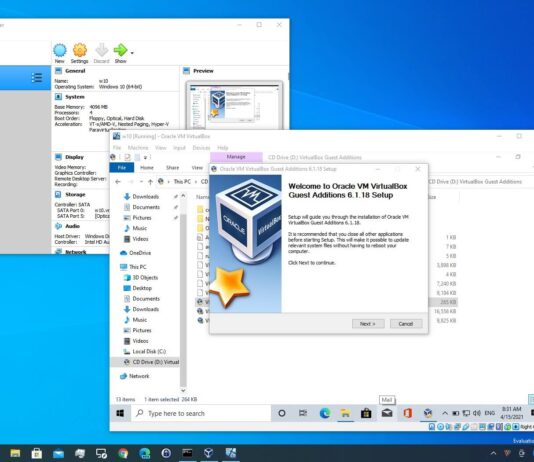Select Downloads under Quick access in navigation pane
The height and width of the screenshot is (462, 534).
point(145,196)
